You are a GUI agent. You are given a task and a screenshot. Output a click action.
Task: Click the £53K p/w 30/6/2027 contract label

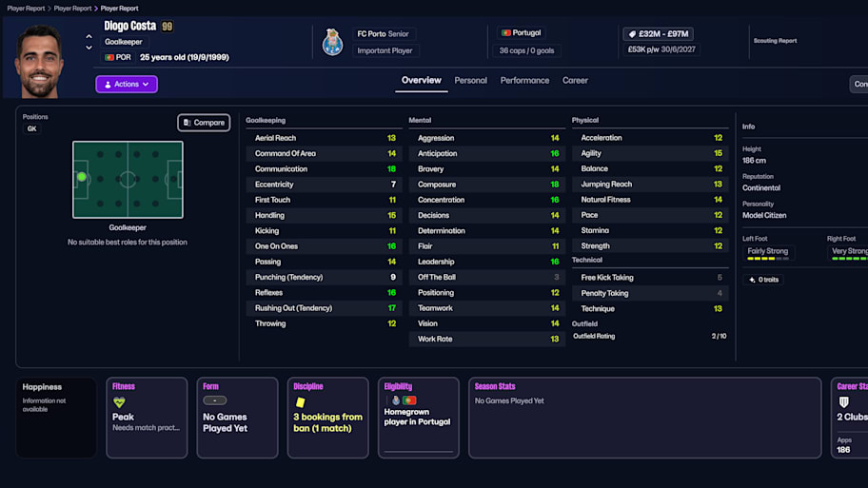pos(661,49)
